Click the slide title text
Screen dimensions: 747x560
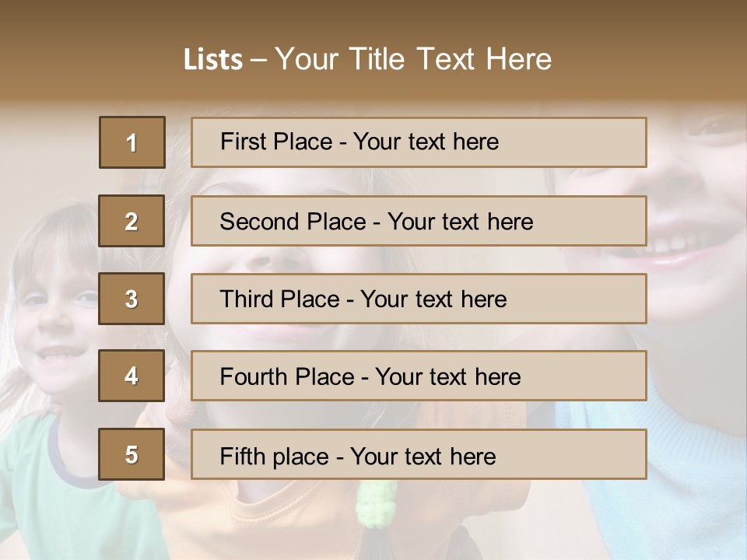368,59
